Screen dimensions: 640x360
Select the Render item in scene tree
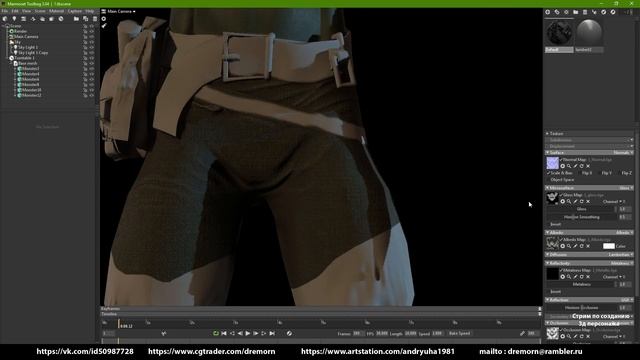coord(20,31)
